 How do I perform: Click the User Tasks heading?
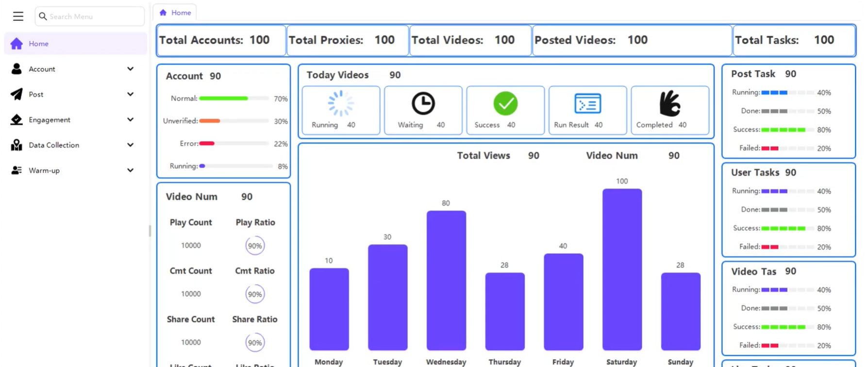pos(755,172)
